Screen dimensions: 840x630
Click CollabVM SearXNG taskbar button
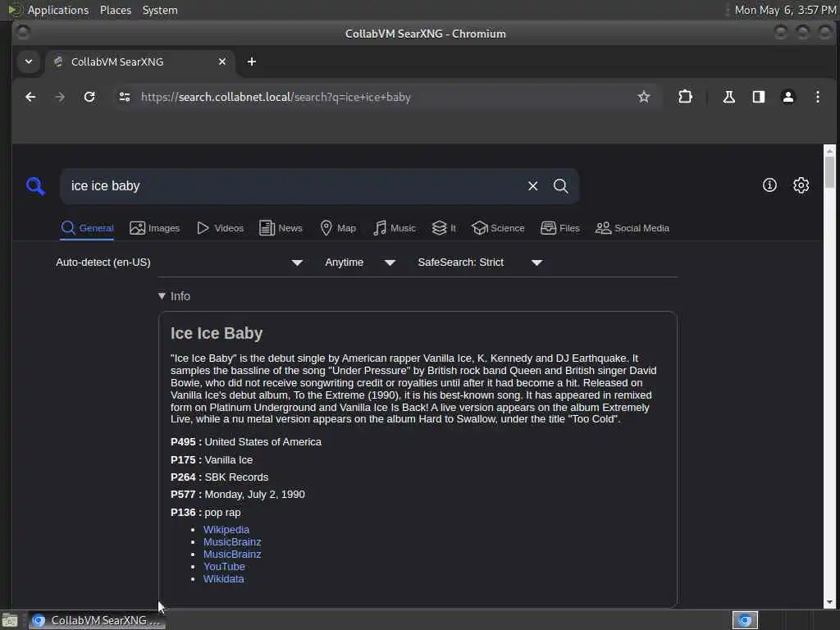(97, 620)
